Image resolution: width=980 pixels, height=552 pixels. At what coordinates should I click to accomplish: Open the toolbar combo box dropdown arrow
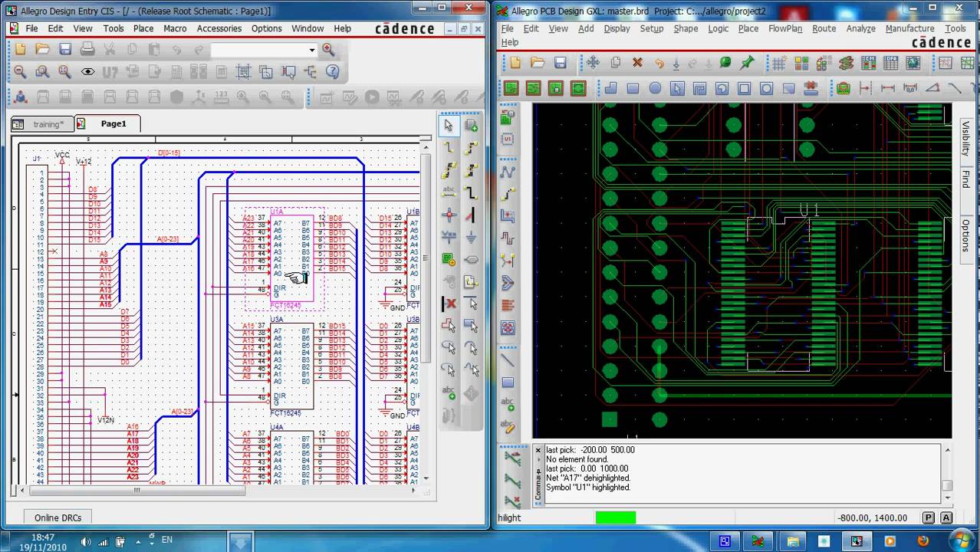[312, 50]
